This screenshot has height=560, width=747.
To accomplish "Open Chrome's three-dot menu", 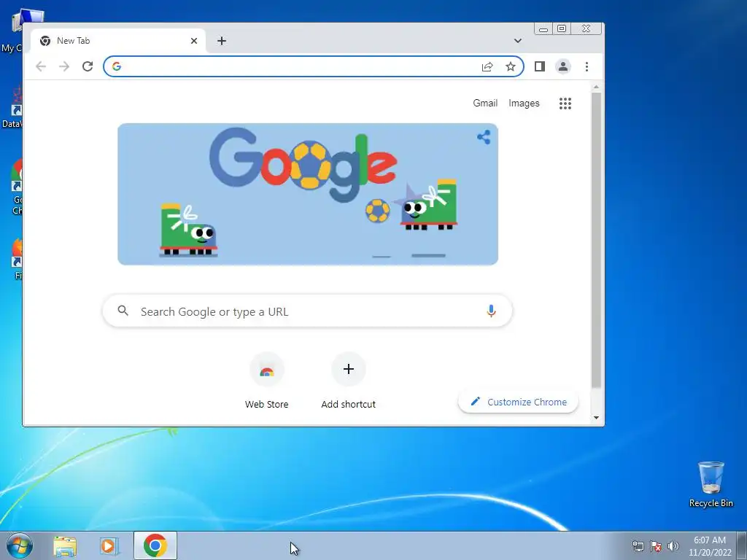I will [587, 66].
